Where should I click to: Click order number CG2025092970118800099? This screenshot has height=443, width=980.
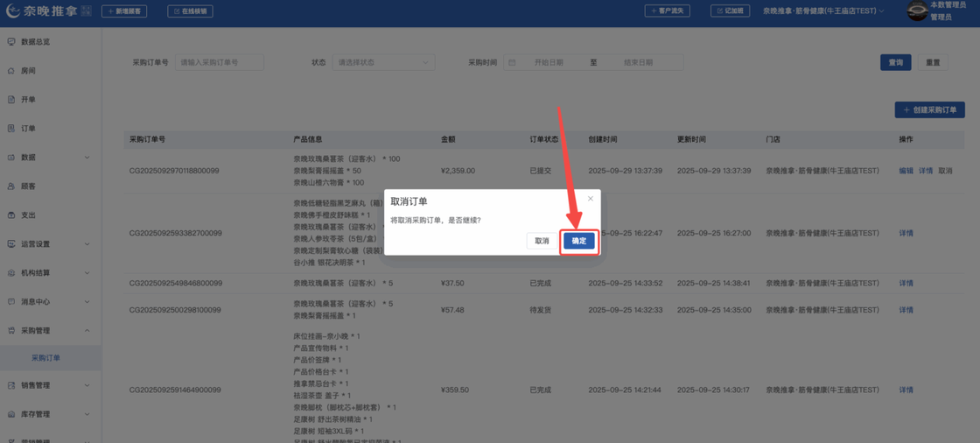[176, 170]
